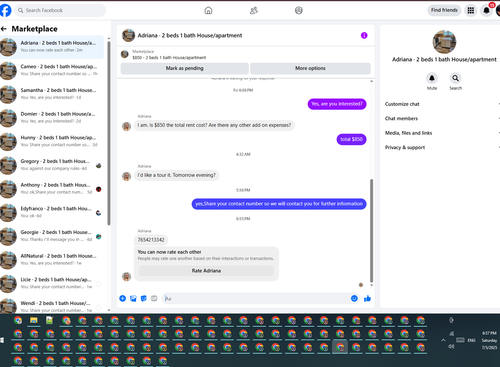500x367 pixels.
Task: Expand Media, files and links section
Action: (x=442, y=133)
